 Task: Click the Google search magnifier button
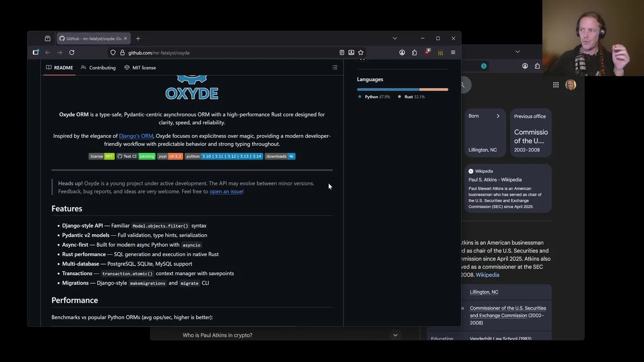pyautogui.click(x=462, y=85)
